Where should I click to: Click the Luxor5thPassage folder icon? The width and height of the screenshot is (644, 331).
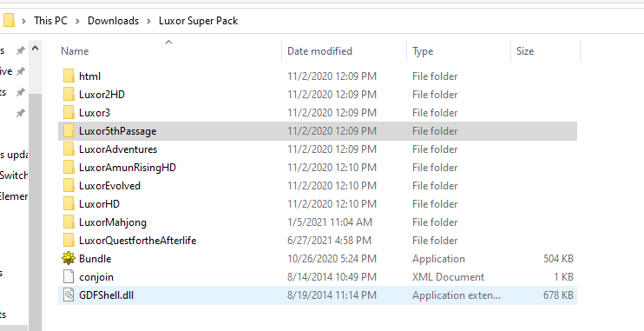pos(69,131)
